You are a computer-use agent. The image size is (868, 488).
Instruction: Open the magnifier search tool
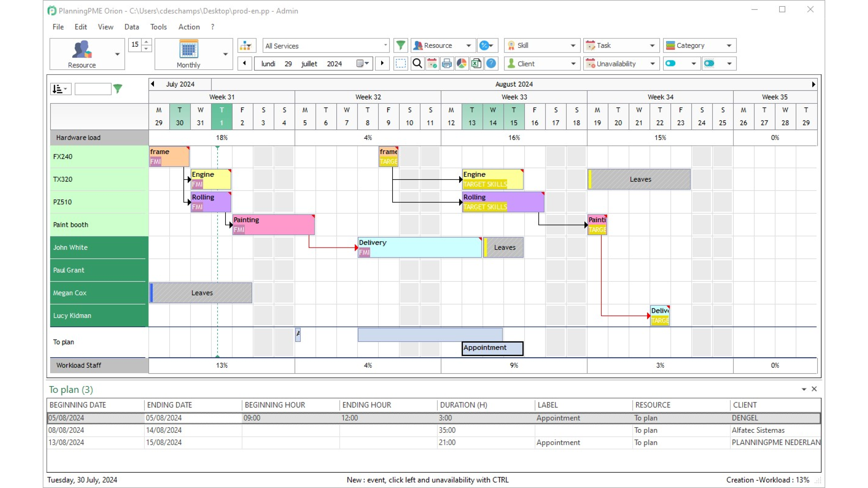point(417,64)
